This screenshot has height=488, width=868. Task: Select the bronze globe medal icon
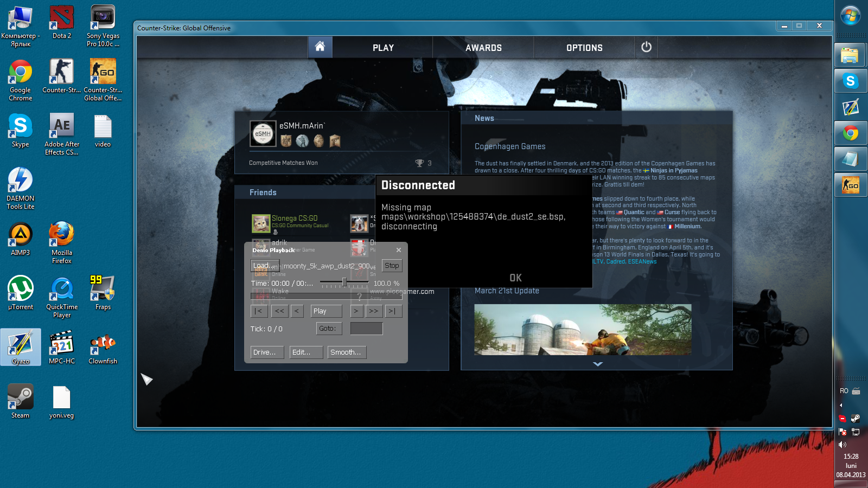pyautogui.click(x=318, y=141)
